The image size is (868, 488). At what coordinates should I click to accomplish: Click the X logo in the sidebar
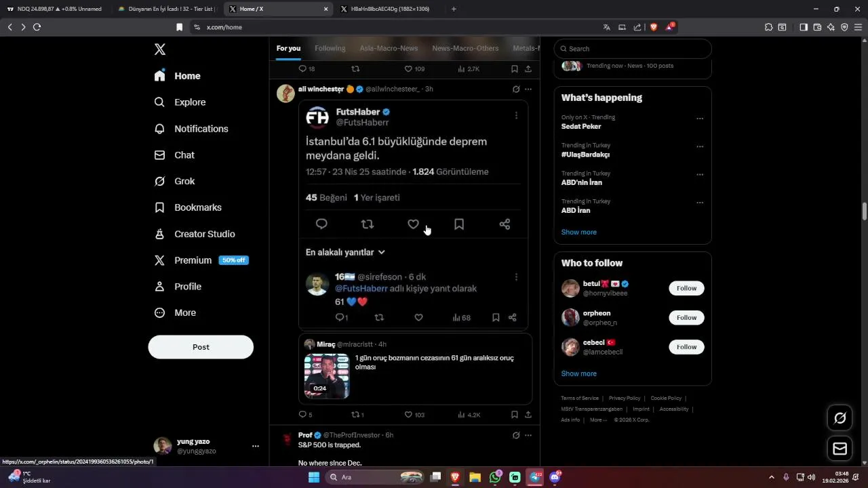160,49
